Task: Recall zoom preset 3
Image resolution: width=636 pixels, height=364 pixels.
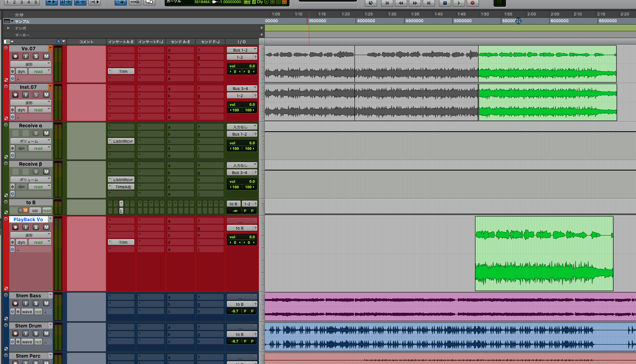Action: click(x=21, y=2)
